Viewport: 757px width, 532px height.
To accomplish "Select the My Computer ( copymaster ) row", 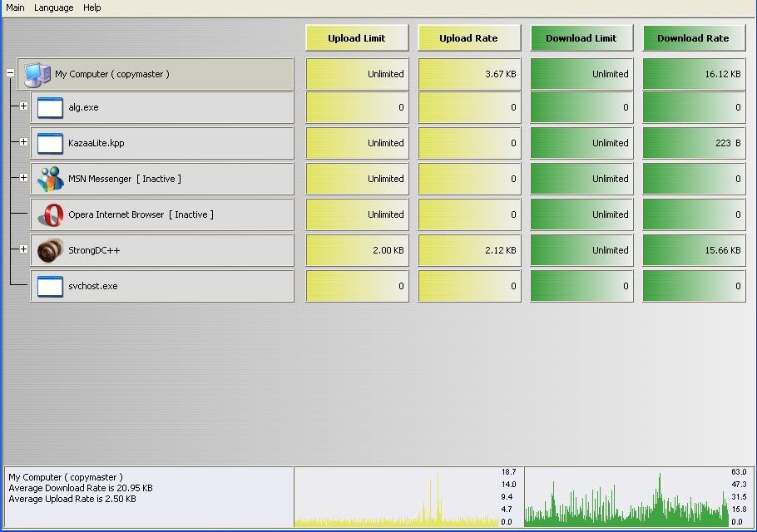I will 156,74.
